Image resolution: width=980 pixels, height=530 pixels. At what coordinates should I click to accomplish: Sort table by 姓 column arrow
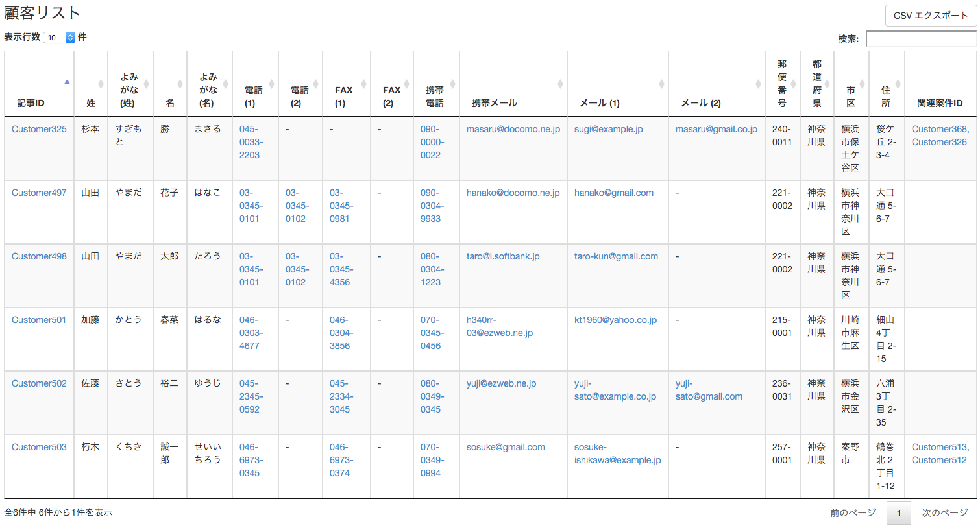point(101,84)
